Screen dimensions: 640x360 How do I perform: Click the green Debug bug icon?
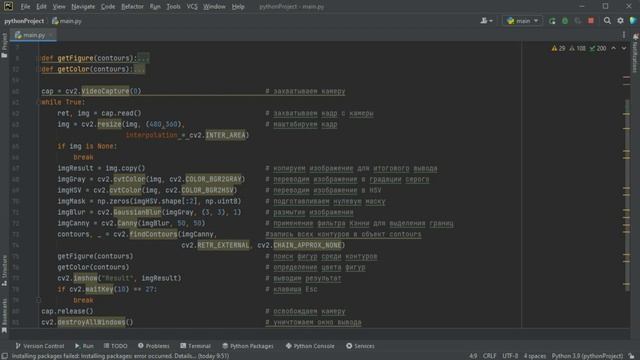[x=565, y=20]
